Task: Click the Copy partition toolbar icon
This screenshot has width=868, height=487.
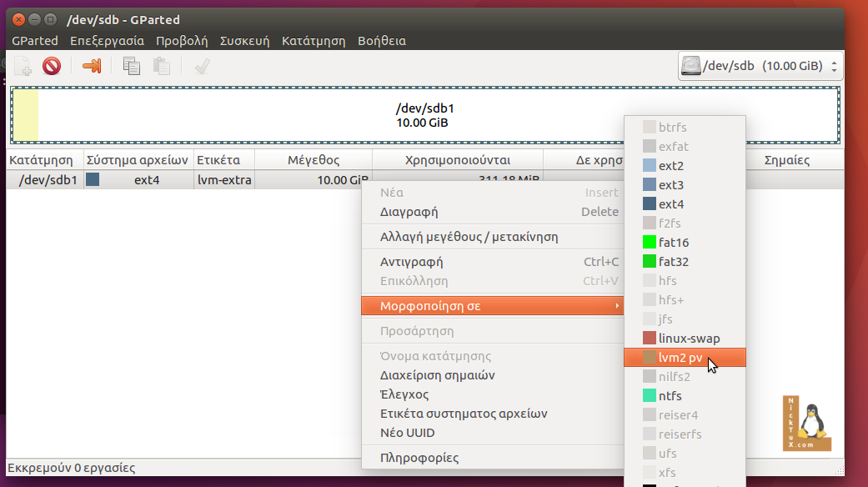Action: click(131, 66)
